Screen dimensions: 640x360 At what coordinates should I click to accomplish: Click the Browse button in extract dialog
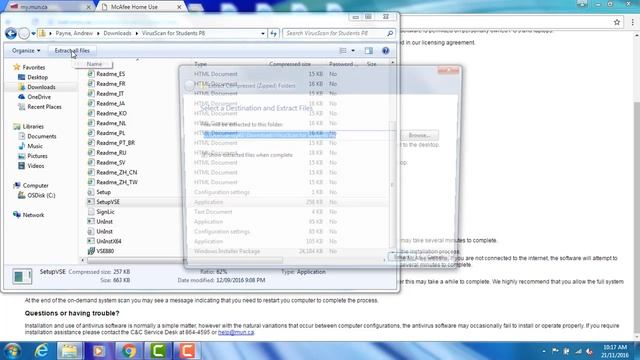point(419,135)
